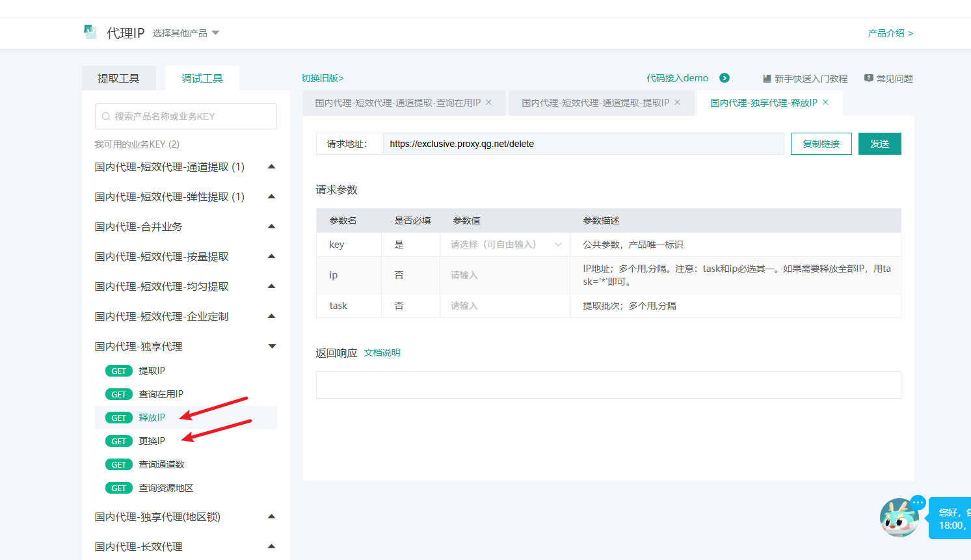The width and height of the screenshot is (971, 560).
Task: Click the question icon beside 常见问题
Action: [x=868, y=78]
